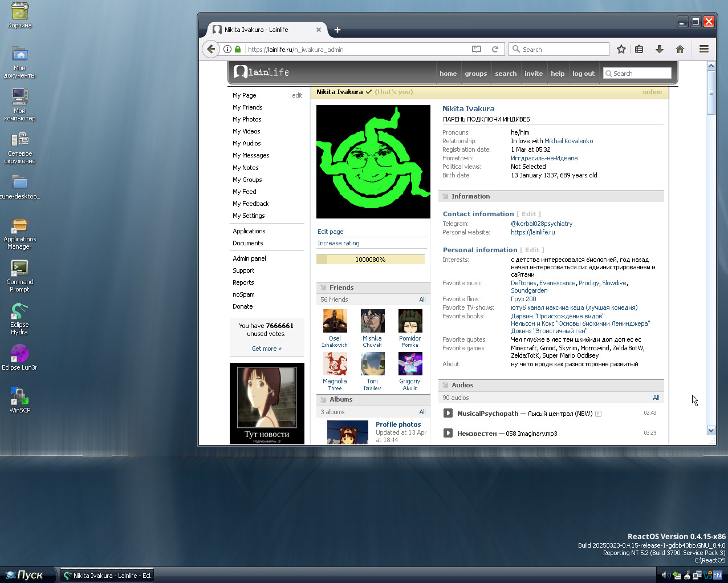The height and width of the screenshot is (583, 728).
Task: Open My Messages in left sidebar
Action: point(251,155)
